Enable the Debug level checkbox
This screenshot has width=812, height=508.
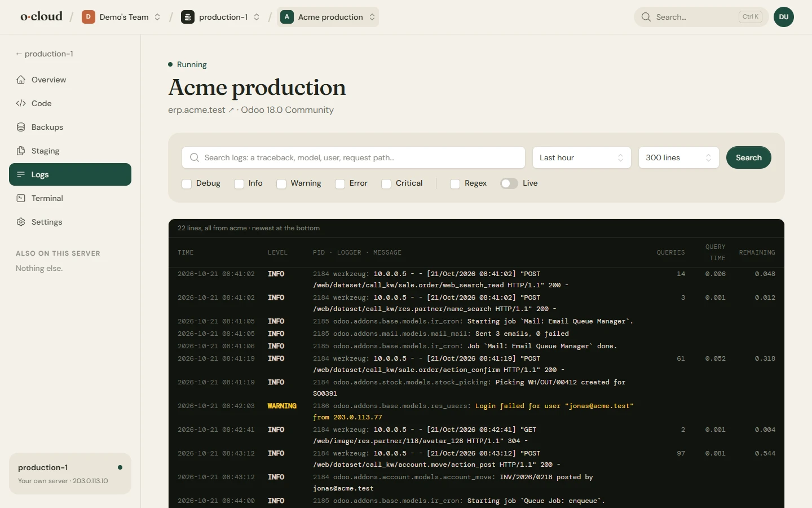[x=187, y=183]
